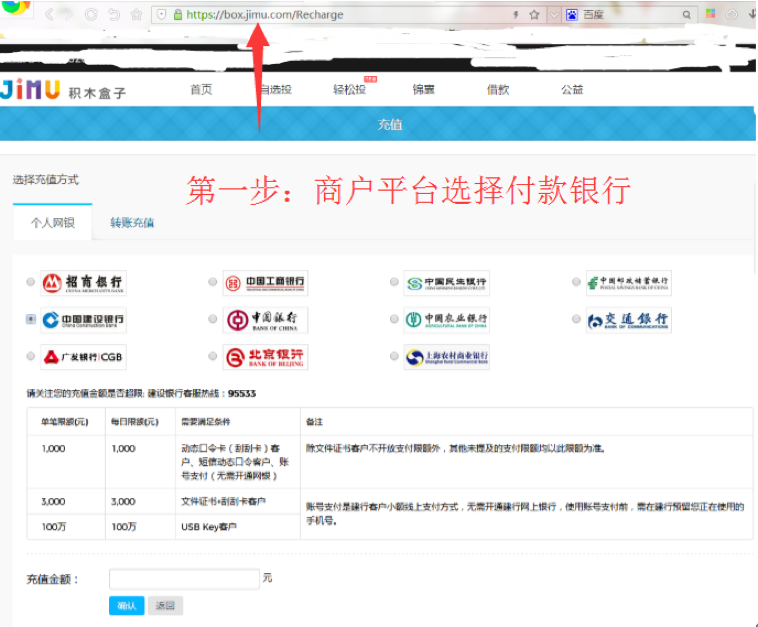
Task: Open 自选投 in the site navigation
Action: (276, 89)
